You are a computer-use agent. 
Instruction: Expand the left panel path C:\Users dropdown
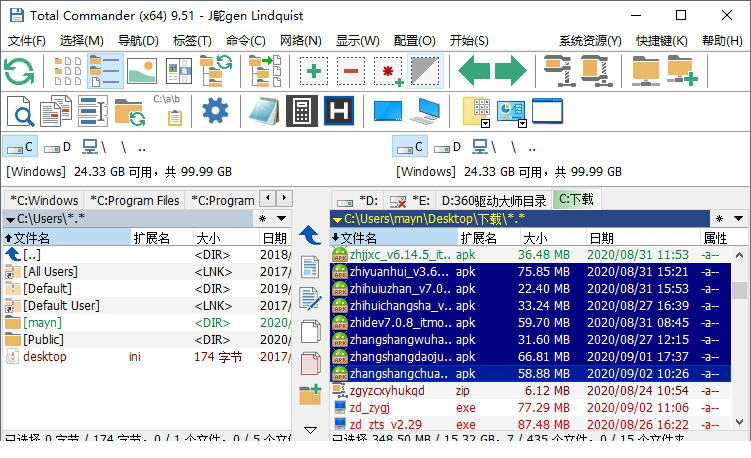pyautogui.click(x=11, y=218)
